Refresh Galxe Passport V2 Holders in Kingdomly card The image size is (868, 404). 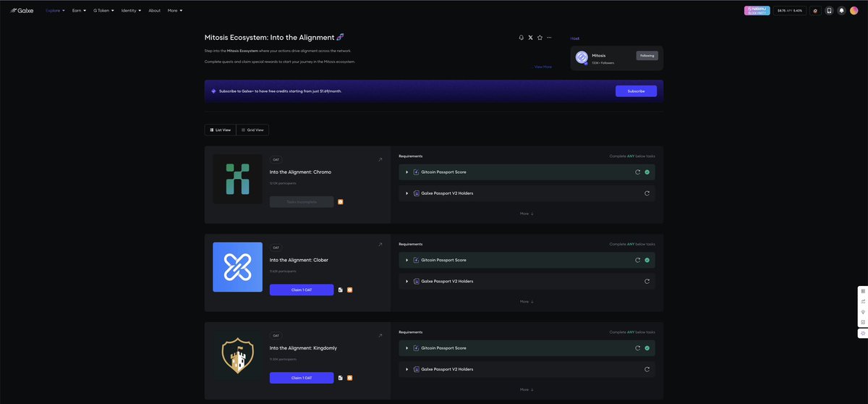(647, 369)
